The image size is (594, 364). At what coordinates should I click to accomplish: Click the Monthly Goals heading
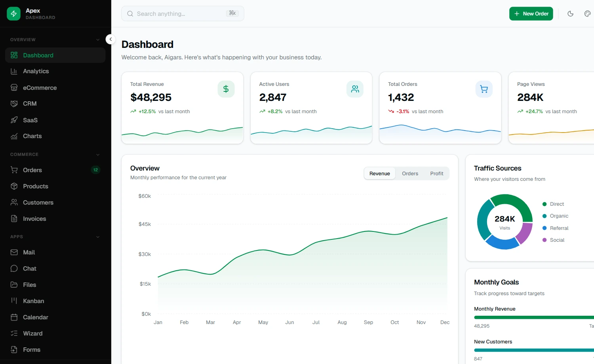pyautogui.click(x=496, y=282)
